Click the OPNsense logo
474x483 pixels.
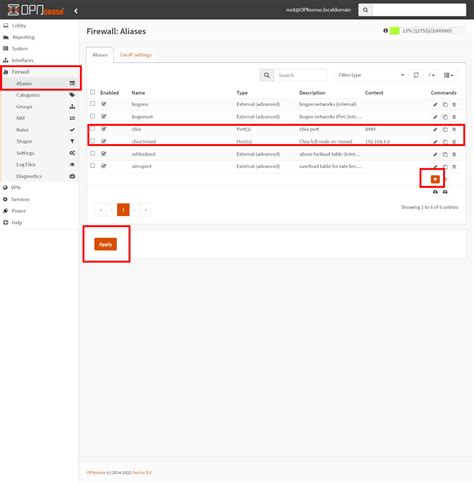pos(36,10)
